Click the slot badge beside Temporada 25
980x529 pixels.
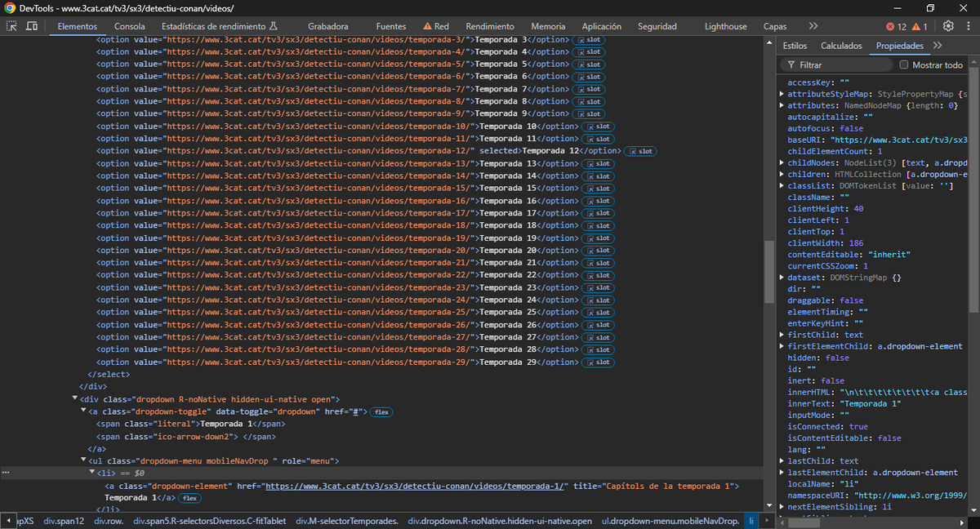(599, 313)
